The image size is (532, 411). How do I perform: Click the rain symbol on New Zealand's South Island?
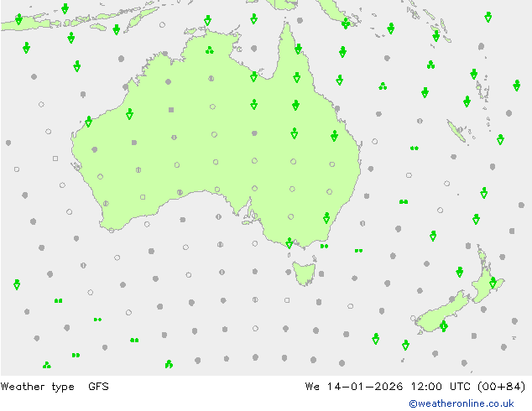click(444, 326)
